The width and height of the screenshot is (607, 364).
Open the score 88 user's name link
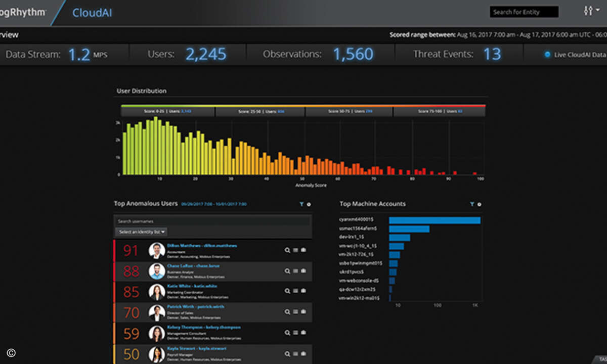point(193,265)
